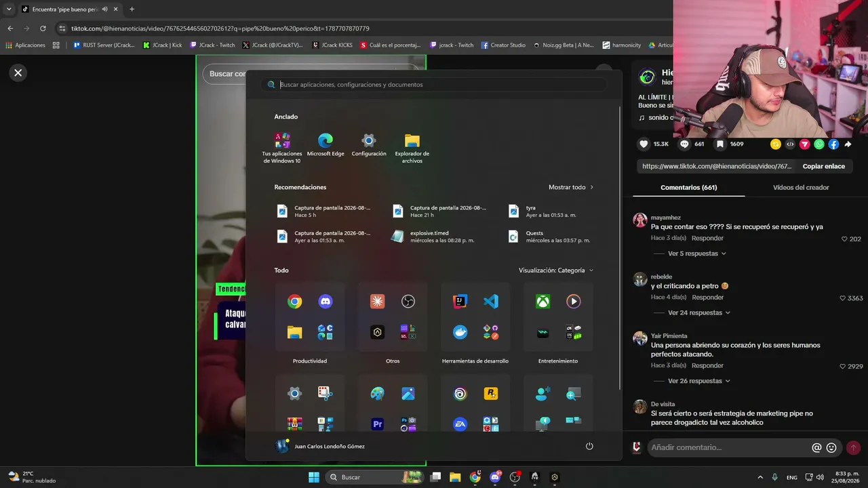Open Quests recommended file
This screenshot has width=868, height=488.
[x=549, y=237]
